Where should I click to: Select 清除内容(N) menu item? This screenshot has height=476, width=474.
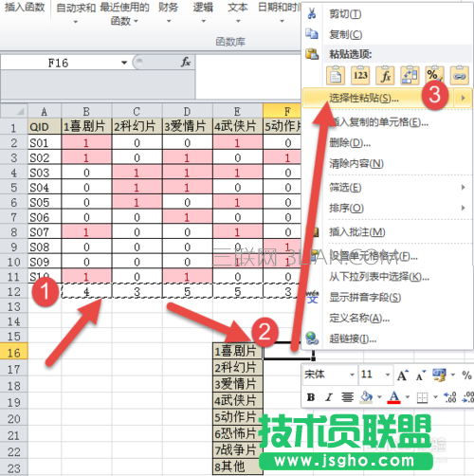pyautogui.click(x=356, y=163)
